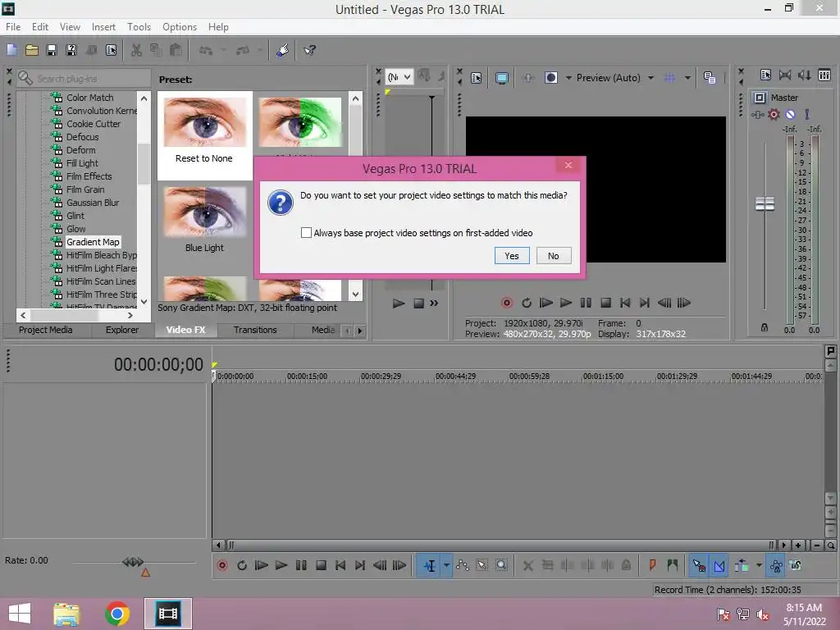The image size is (840, 630).
Task: Open the Preview (Auto) quality dropdown
Action: tap(615, 78)
